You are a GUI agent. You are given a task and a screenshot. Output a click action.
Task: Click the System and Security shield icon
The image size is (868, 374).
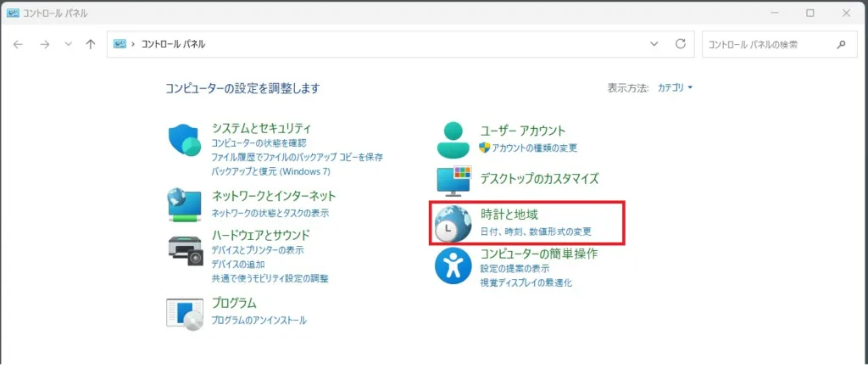[185, 141]
